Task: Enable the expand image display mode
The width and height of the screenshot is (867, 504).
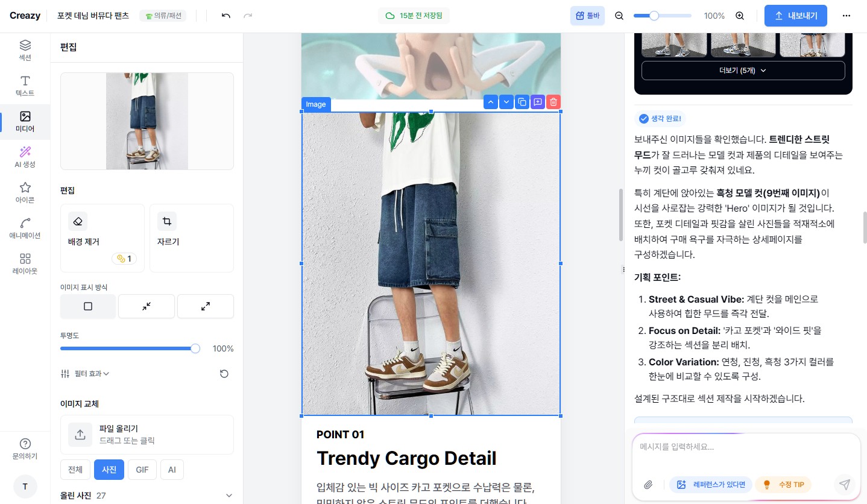Action: coord(205,306)
